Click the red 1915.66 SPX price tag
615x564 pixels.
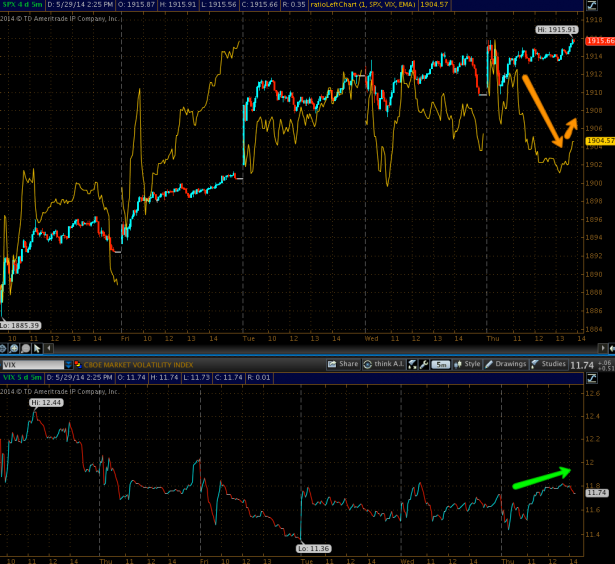pyautogui.click(x=600, y=41)
